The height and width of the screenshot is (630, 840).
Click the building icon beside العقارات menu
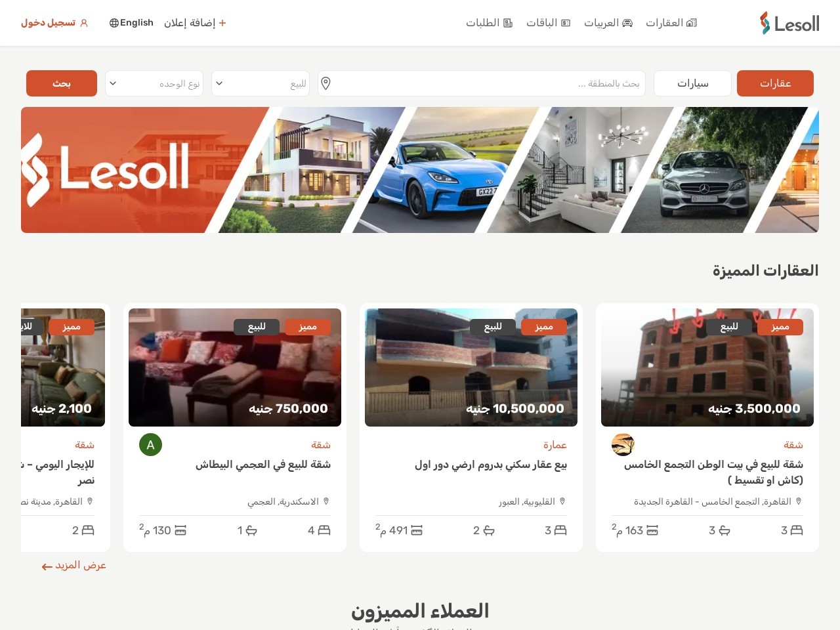(692, 23)
